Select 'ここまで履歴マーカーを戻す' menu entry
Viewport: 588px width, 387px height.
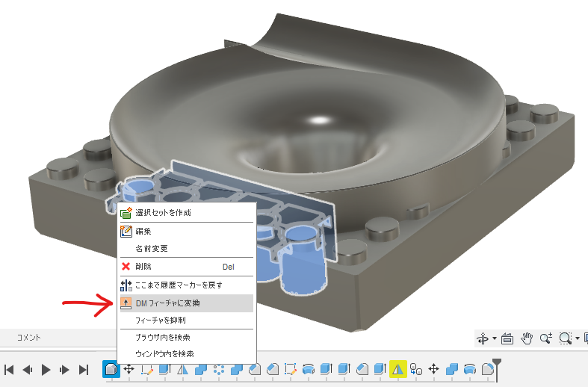tap(179, 285)
